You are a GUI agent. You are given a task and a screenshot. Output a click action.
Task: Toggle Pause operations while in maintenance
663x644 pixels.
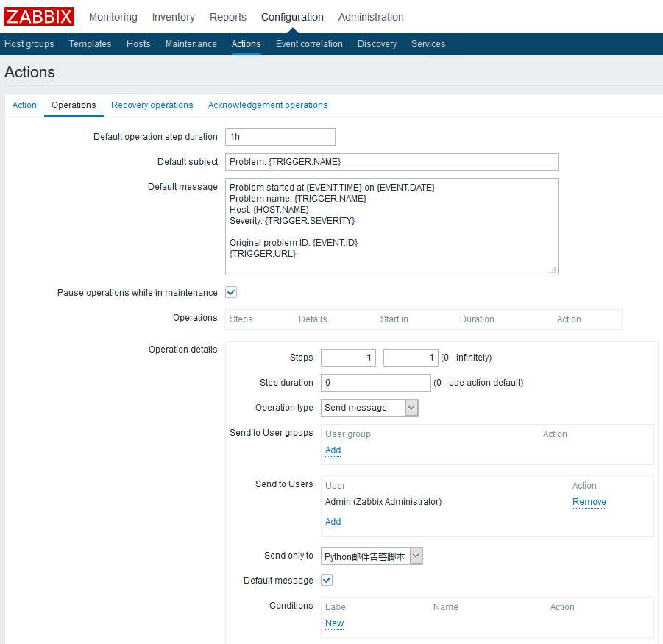[x=231, y=292]
